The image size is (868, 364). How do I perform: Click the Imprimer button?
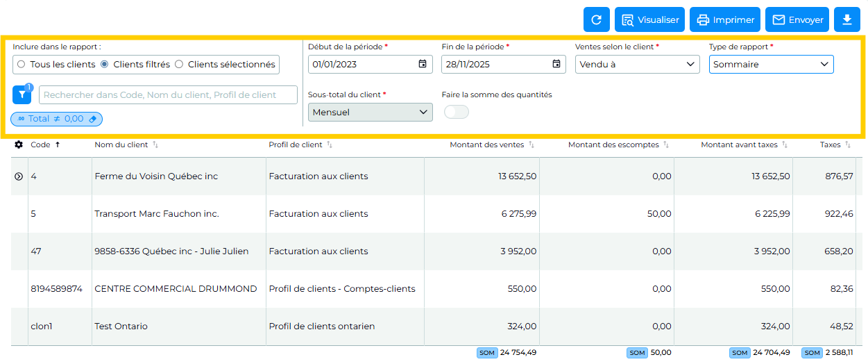(x=725, y=19)
